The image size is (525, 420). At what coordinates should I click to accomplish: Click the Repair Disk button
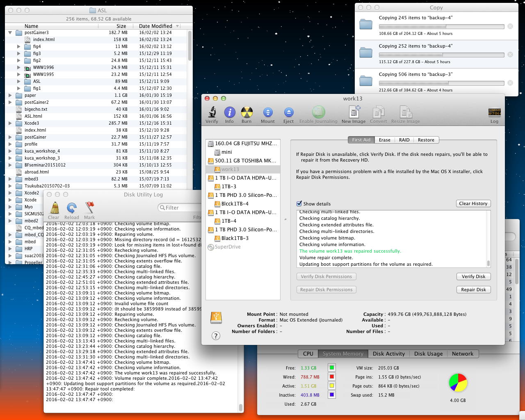pos(473,290)
